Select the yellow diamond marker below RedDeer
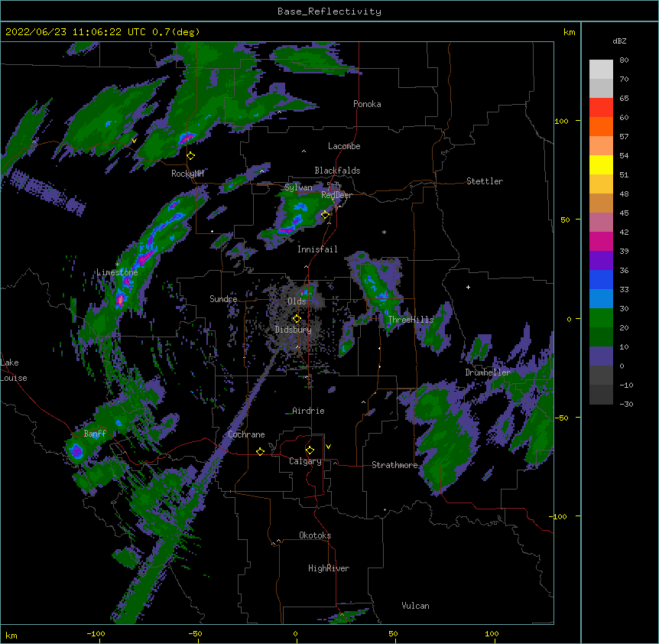Image resolution: width=659 pixels, height=644 pixels. click(x=326, y=215)
